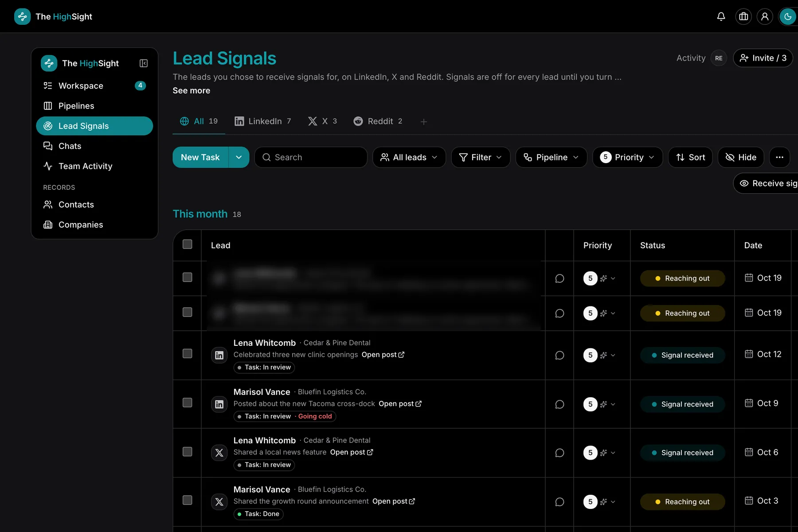Open the comment bubble for Oct 12 row

pyautogui.click(x=559, y=356)
